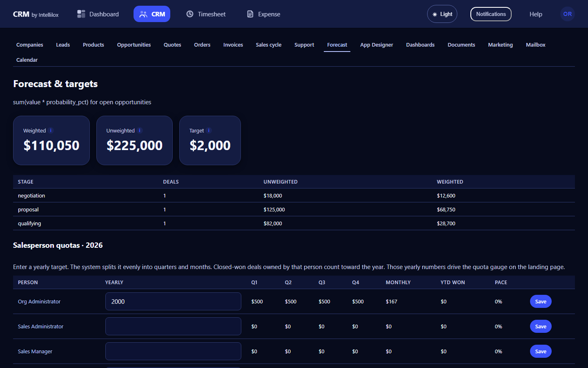Click the UNWEIGHTED column header
Image resolution: width=588 pixels, height=368 pixels.
[281, 182]
